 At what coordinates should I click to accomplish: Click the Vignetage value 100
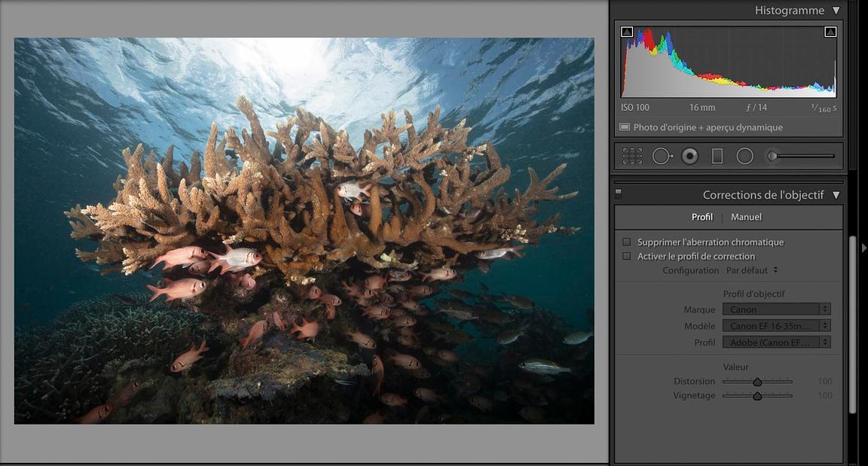825,396
